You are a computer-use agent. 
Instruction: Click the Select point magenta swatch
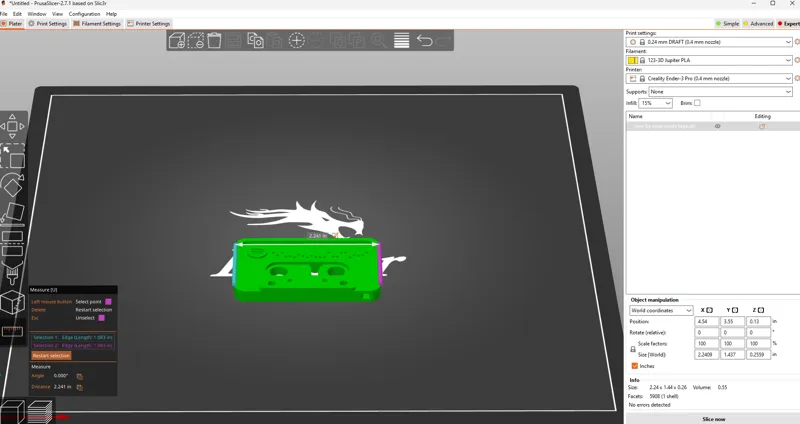(108, 302)
